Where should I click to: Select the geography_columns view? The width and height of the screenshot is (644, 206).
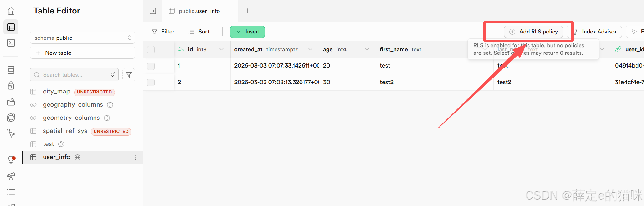tap(73, 105)
